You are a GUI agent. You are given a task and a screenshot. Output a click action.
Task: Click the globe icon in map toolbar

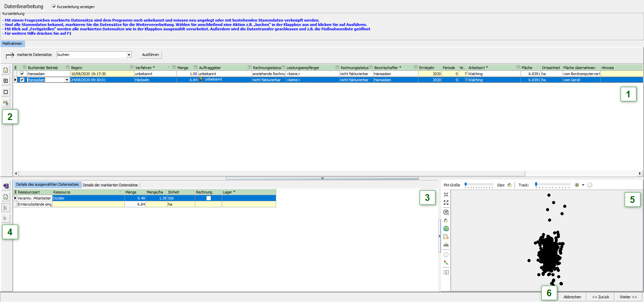point(446,229)
